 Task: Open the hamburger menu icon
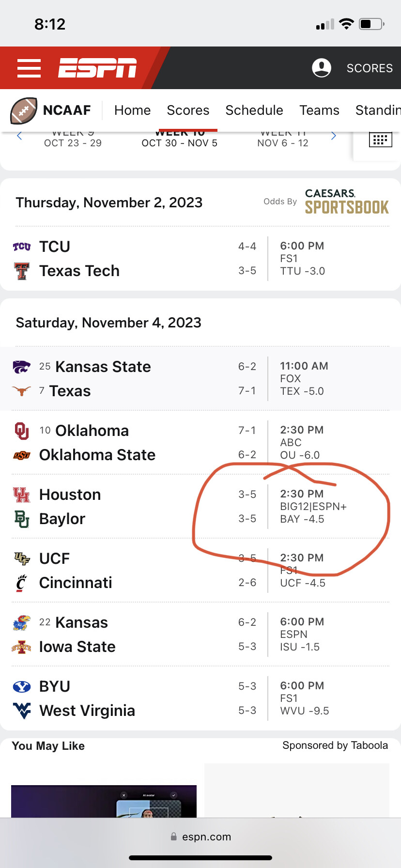[x=29, y=68]
